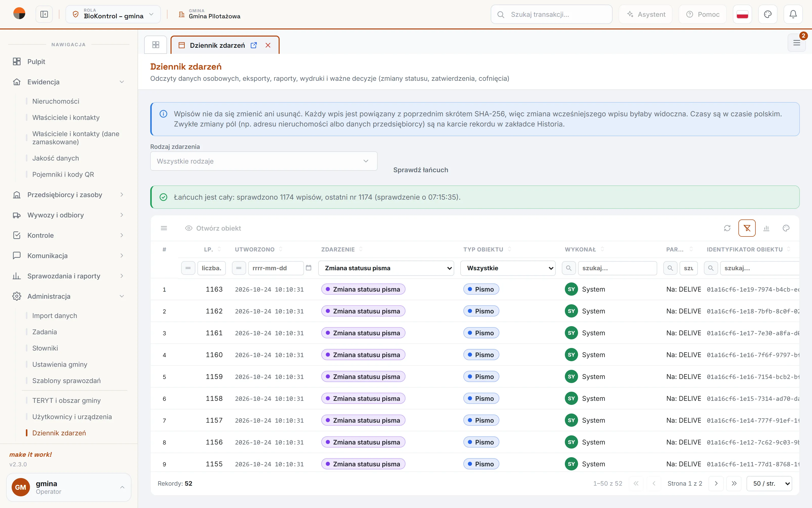Open the Rodzaj zdarzenia dropdown
Viewport: 812px width, 508px height.
264,161
